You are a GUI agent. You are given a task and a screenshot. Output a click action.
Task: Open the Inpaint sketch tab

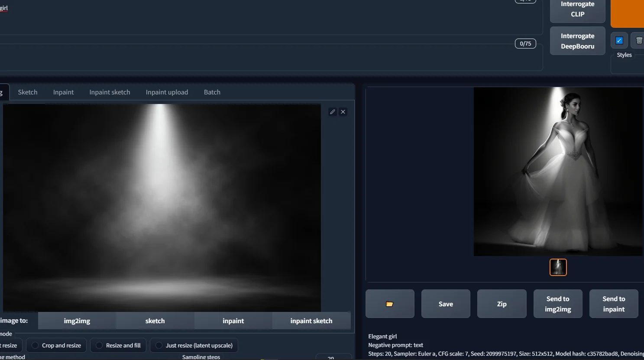click(110, 92)
